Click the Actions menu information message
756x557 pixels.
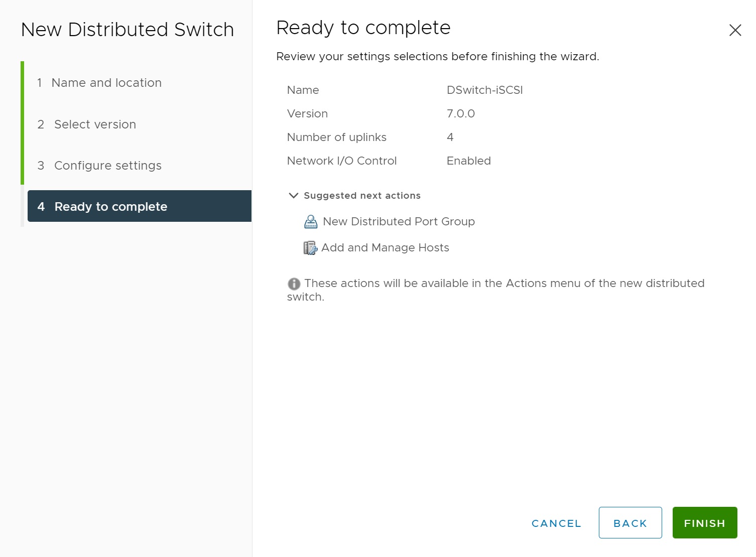pyautogui.click(x=504, y=284)
